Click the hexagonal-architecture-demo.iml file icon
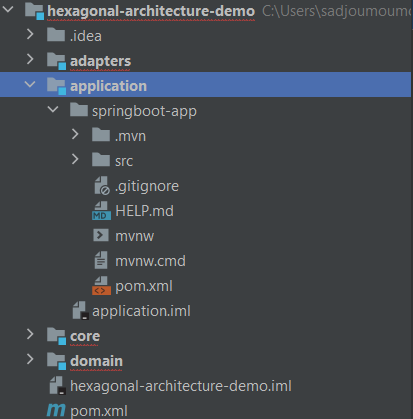 pyautogui.click(x=58, y=386)
